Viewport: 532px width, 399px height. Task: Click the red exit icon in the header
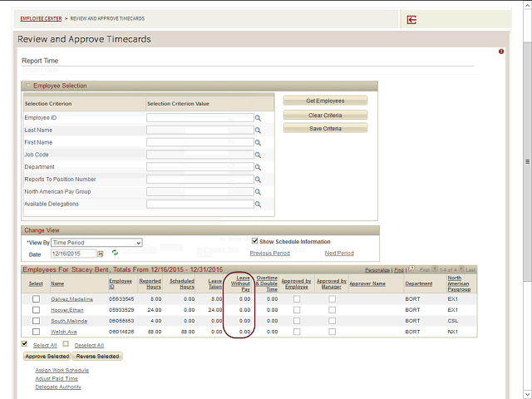[x=411, y=20]
